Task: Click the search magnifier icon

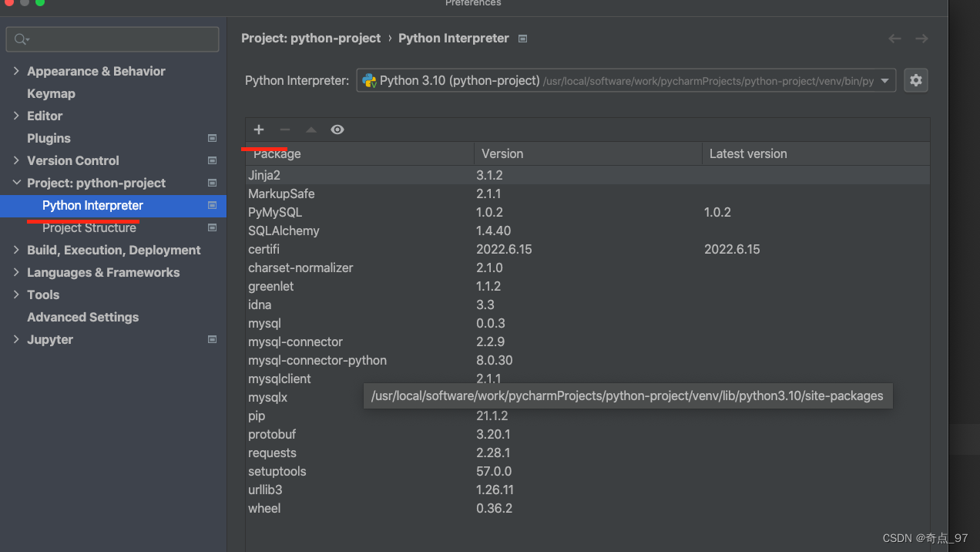Action: (22, 39)
